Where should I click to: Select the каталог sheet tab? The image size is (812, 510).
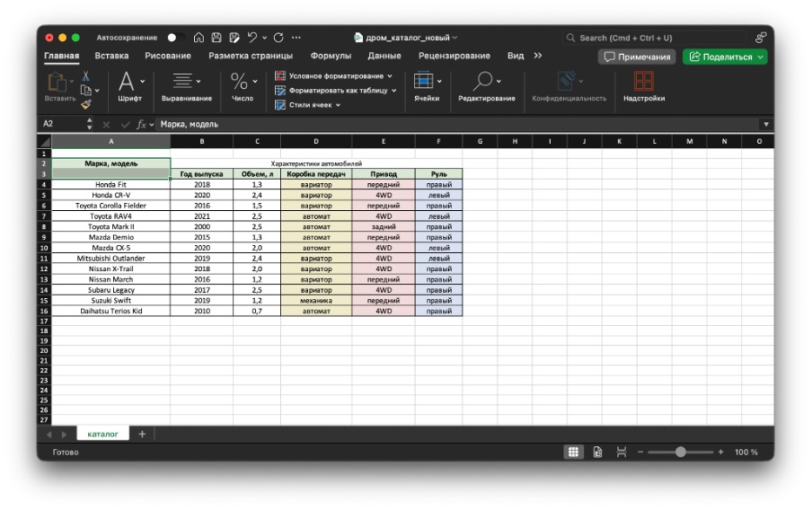tap(102, 434)
